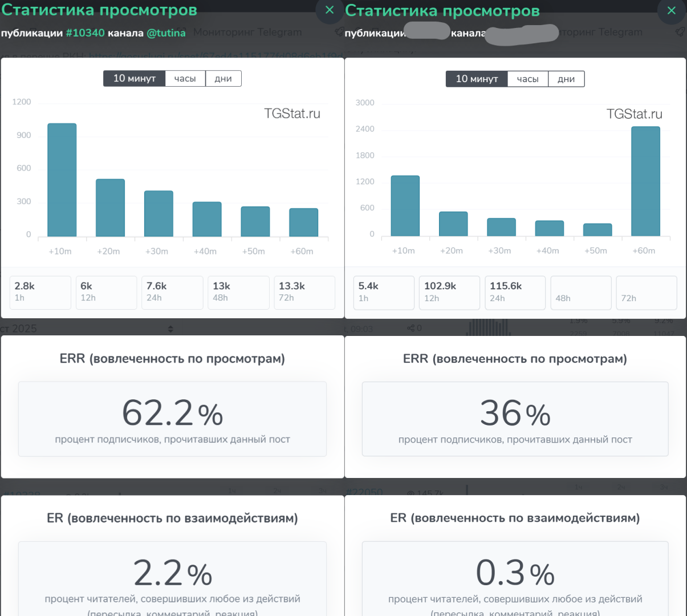Select the 6k 12h views box
The image size is (687, 616).
[107, 293]
